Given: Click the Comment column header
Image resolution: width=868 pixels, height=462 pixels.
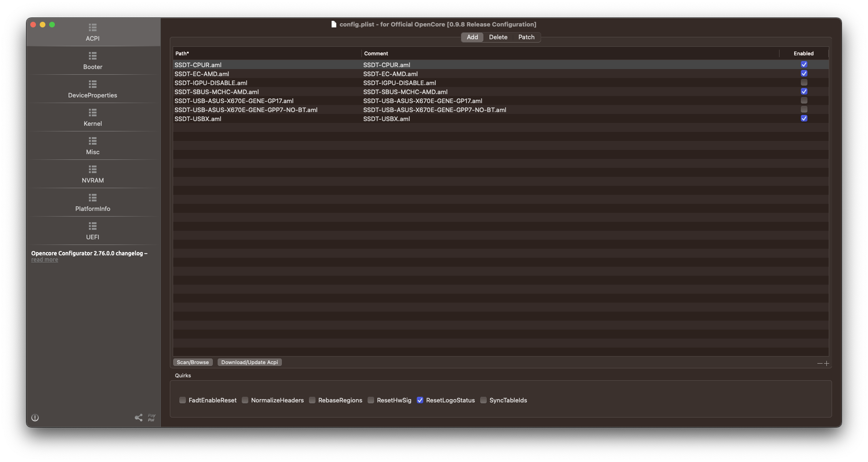Looking at the screenshot, I should pyautogui.click(x=570, y=53).
